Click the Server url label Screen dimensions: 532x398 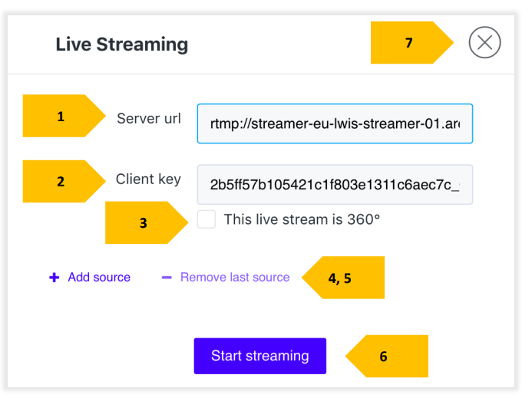149,119
